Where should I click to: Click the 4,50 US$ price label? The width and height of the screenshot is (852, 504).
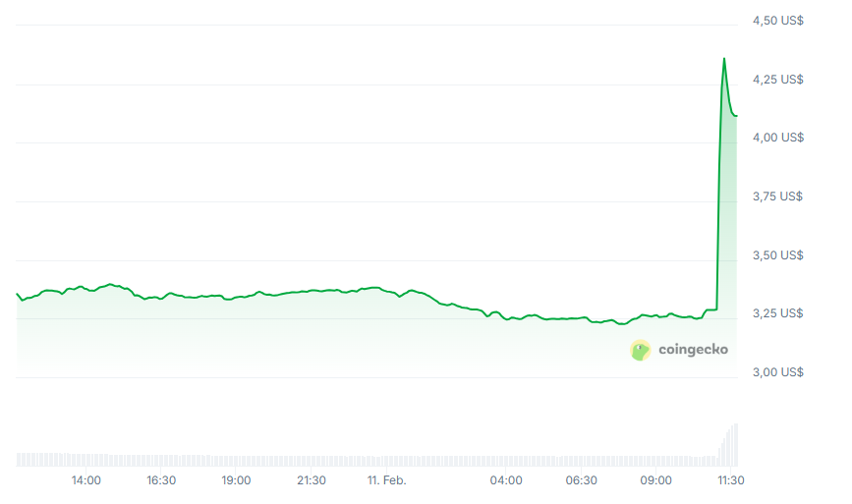point(778,20)
